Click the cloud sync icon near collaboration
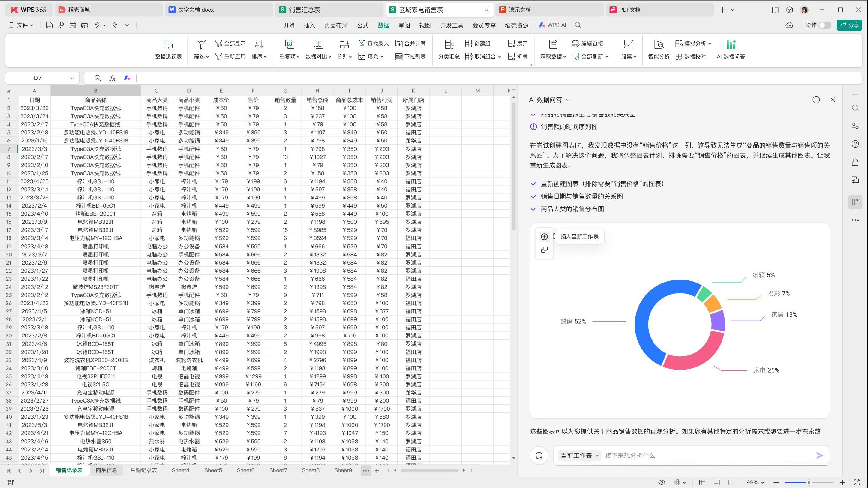The image size is (868, 488). (789, 25)
